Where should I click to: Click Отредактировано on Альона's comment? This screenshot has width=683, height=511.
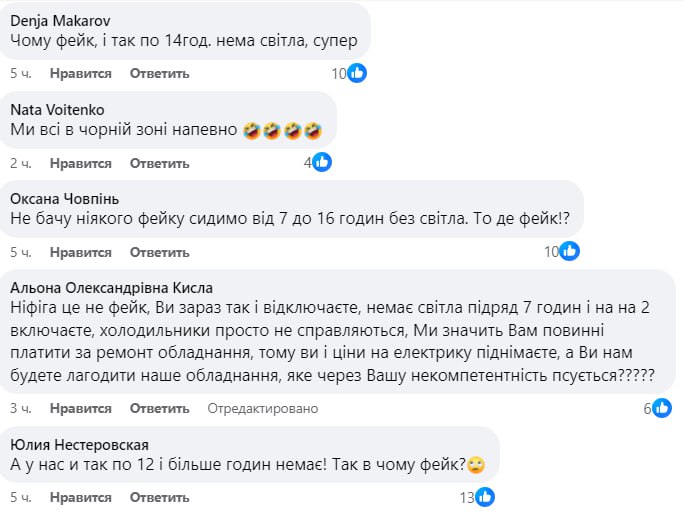[x=262, y=409]
